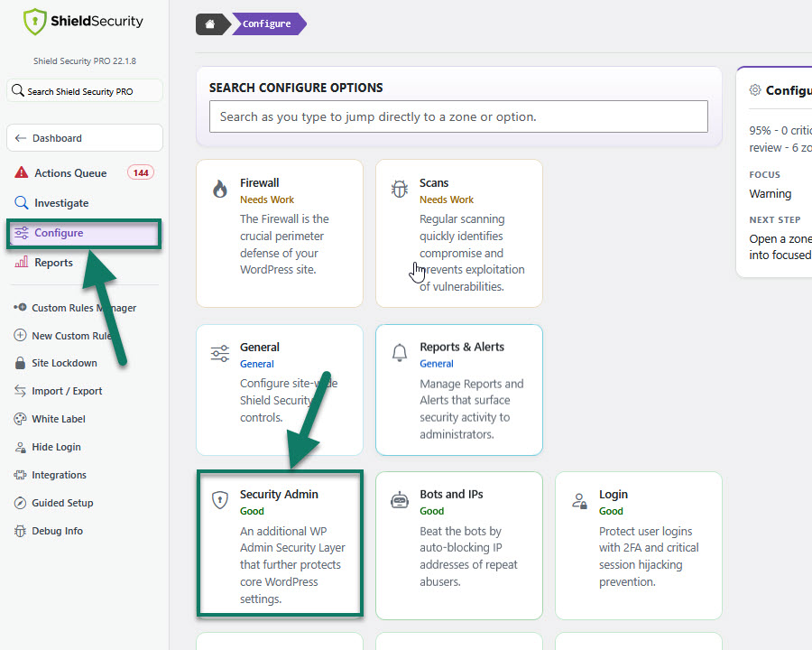Click the 'Needs Work' status under Firewall

pos(267,200)
